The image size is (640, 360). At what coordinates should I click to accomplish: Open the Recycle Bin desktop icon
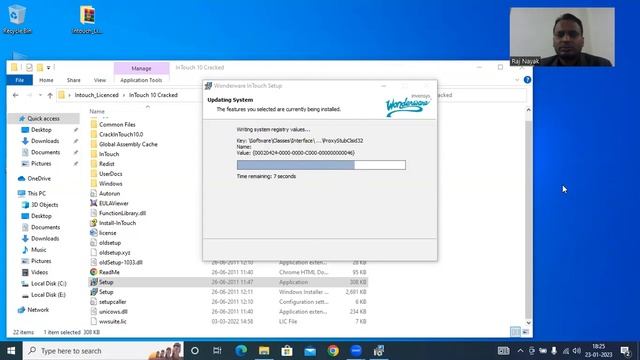[x=17, y=19]
